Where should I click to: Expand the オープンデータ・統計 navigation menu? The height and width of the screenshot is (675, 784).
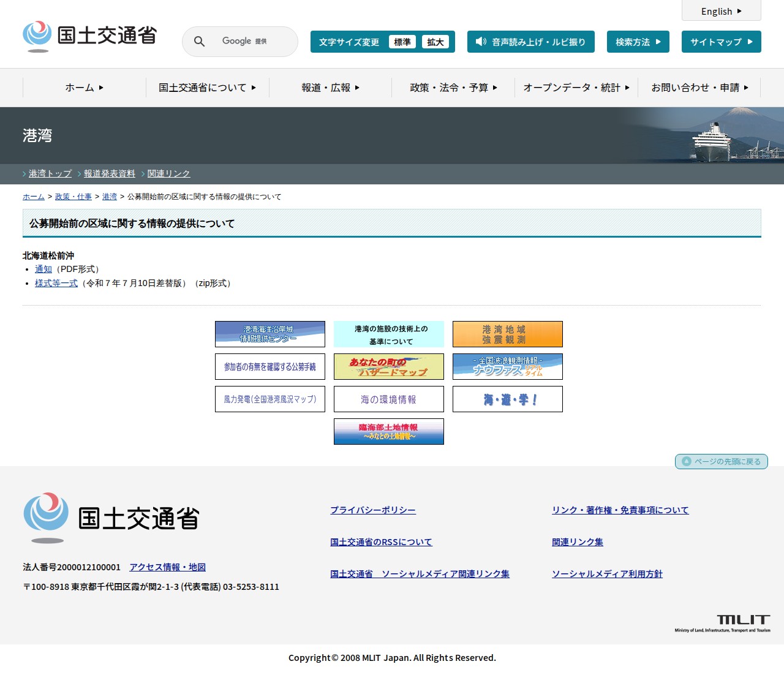click(576, 88)
